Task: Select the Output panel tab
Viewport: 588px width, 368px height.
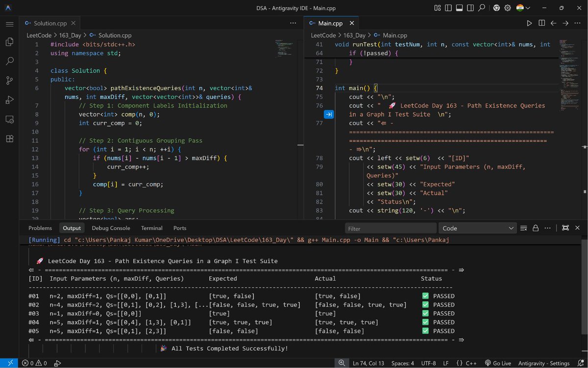Action: click(x=72, y=228)
